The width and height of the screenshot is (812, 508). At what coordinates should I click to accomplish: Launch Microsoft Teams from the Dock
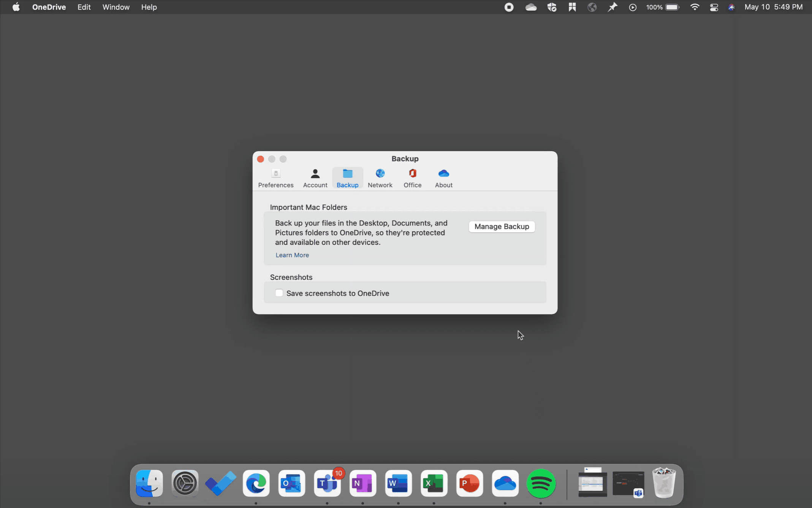coord(327,483)
